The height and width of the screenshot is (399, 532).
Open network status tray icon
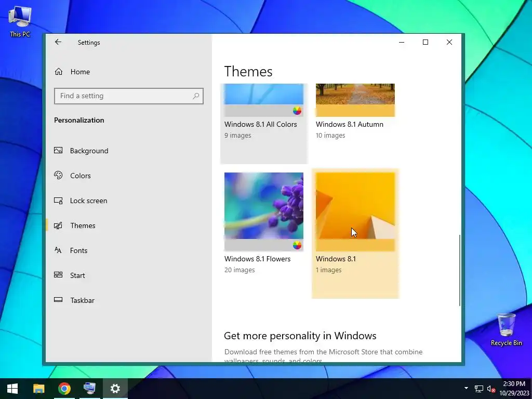click(x=478, y=389)
